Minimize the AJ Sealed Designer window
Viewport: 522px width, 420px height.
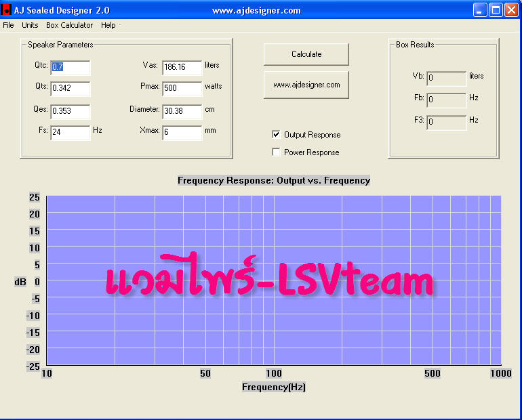tap(480, 10)
